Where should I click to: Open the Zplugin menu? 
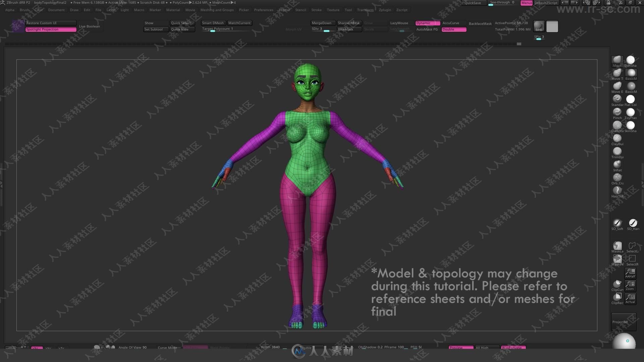pos(385,10)
